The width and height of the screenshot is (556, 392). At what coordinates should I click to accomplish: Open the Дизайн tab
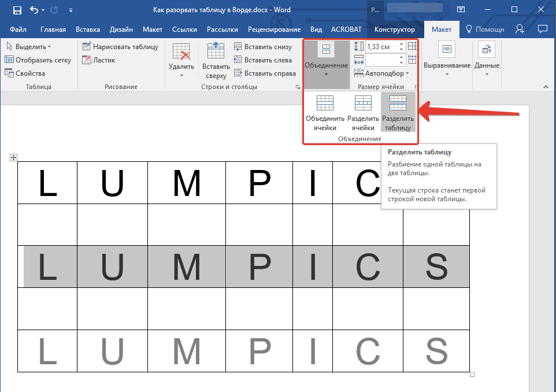121,29
